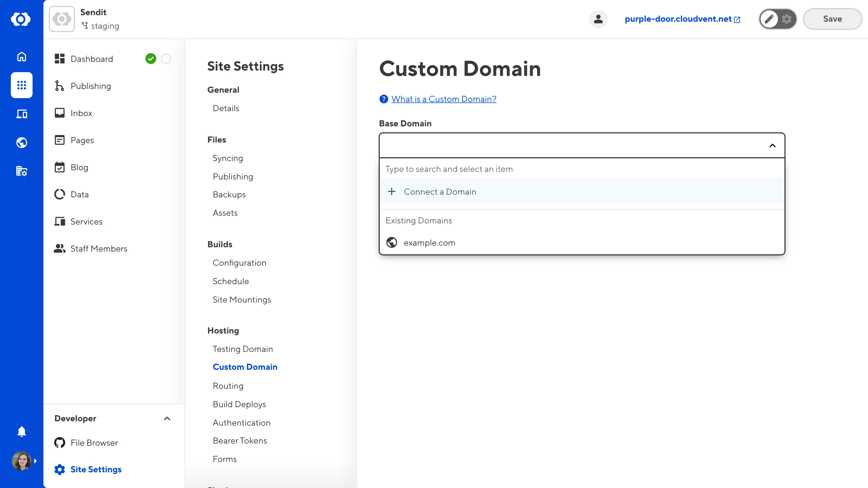Open Pages from the project sidebar
868x488 pixels.
[x=82, y=140]
